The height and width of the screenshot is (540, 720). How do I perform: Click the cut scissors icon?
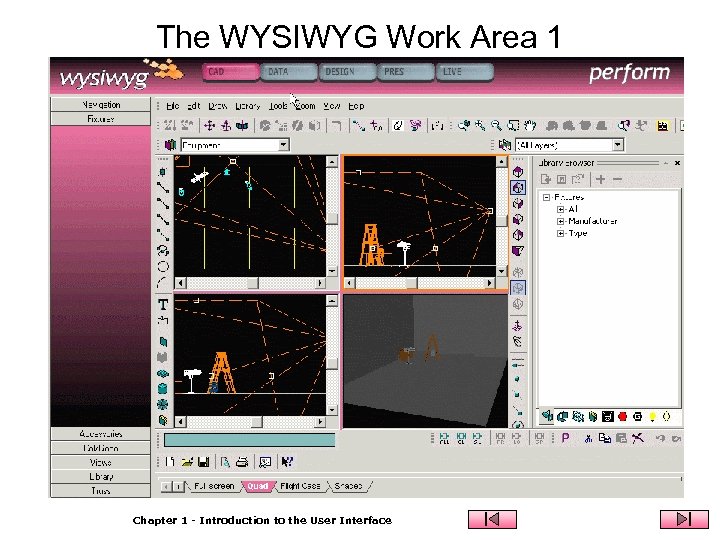pyautogui.click(x=588, y=439)
